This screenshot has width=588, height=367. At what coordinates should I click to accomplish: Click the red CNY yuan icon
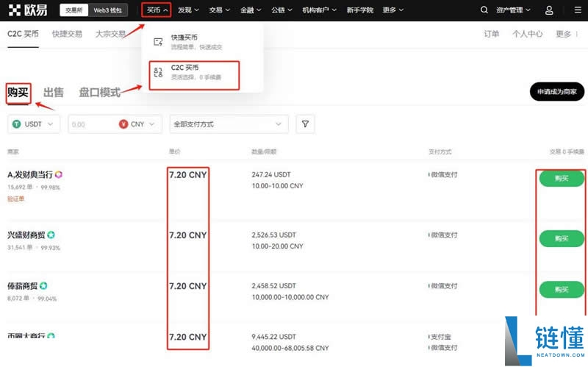123,124
